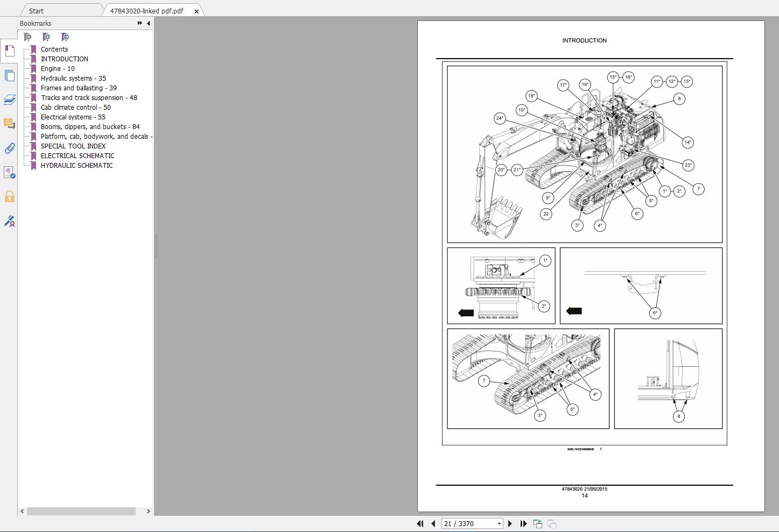779x532 pixels.
Task: Click the previous view icon
Action: [x=537, y=523]
